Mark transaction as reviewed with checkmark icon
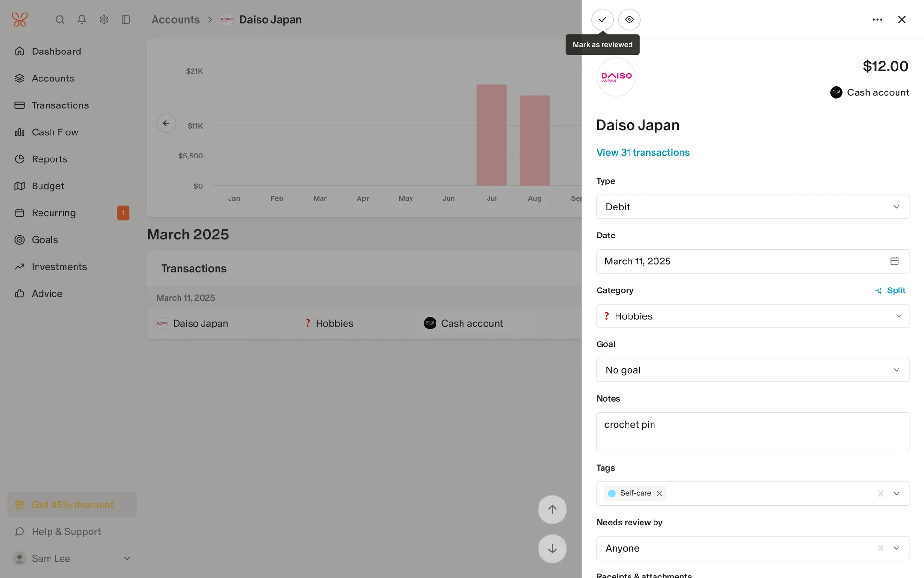924x578 pixels. [602, 20]
